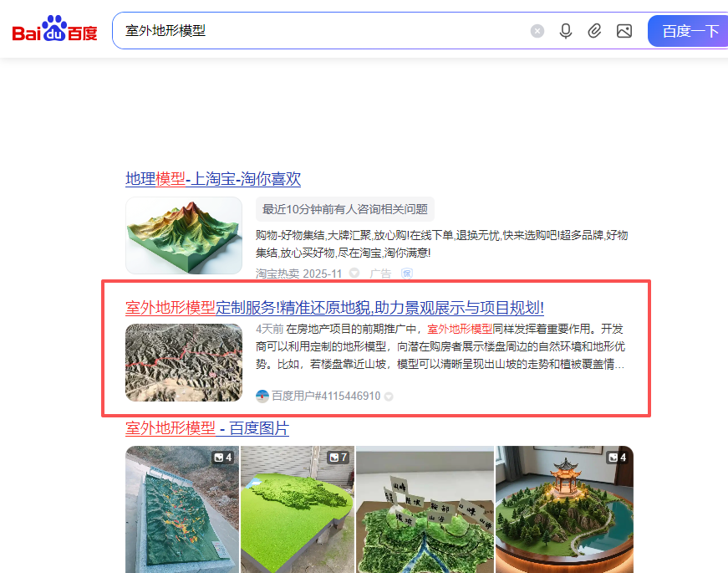Viewport: 728px width, 573px height.
Task: Open the pavilion landscape model image
Action: click(x=564, y=509)
